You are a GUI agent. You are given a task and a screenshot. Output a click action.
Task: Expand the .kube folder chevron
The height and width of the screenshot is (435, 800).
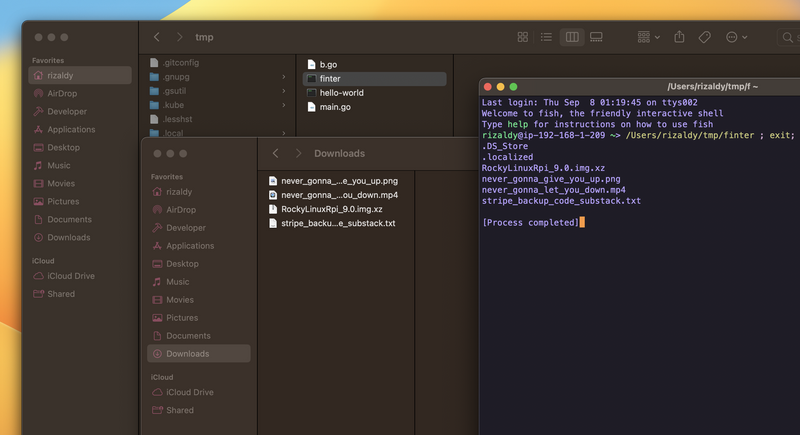[284, 105]
